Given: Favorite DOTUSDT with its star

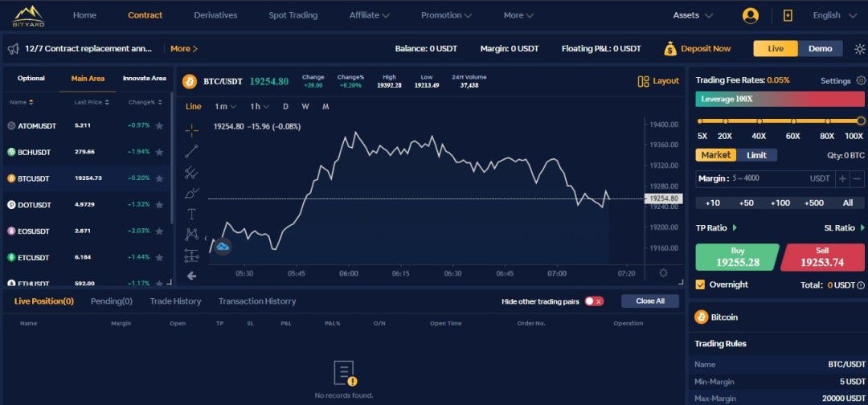Looking at the screenshot, I should (159, 205).
